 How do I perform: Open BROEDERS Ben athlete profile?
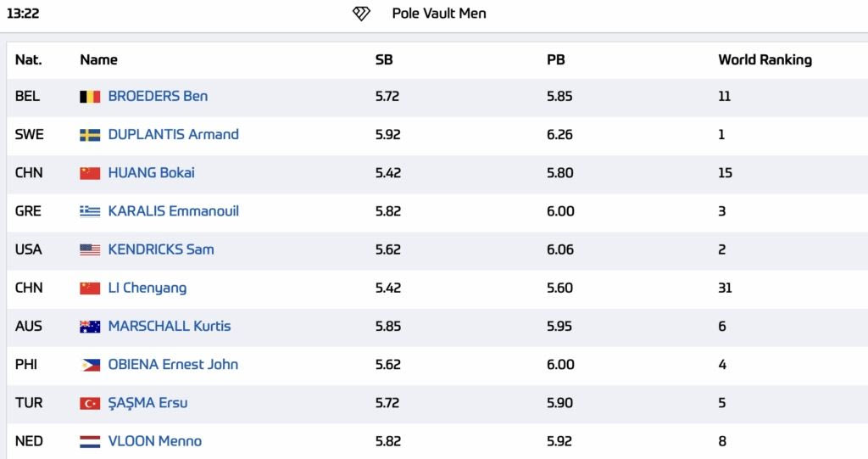tap(158, 96)
